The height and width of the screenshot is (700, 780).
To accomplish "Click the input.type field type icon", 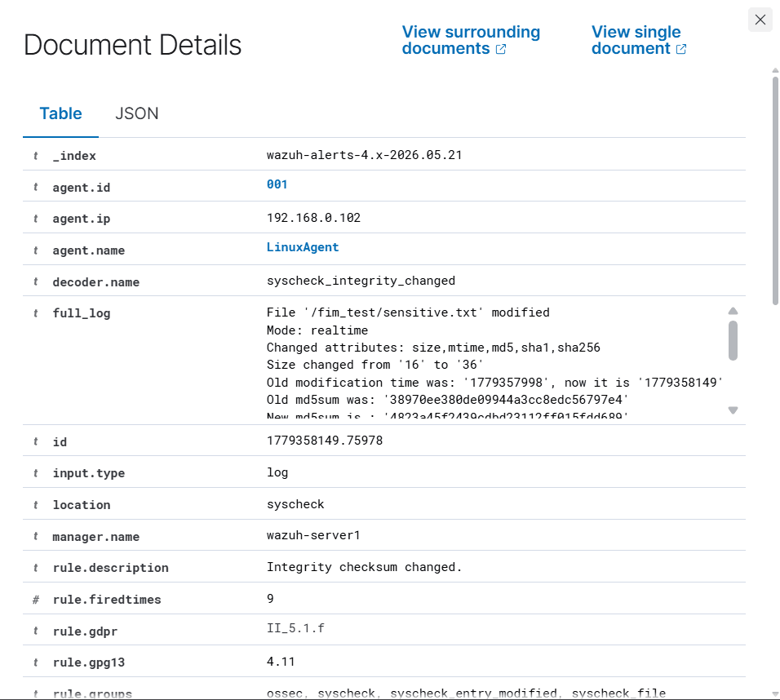I will (36, 473).
